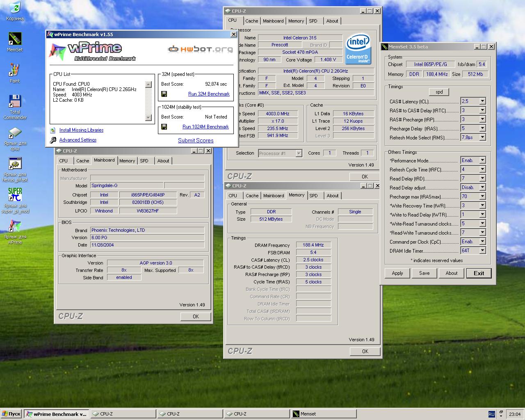Viewport: 525px width, 420px height.
Task: Open the hexus_pifast desktop shortcut
Action: (15, 164)
